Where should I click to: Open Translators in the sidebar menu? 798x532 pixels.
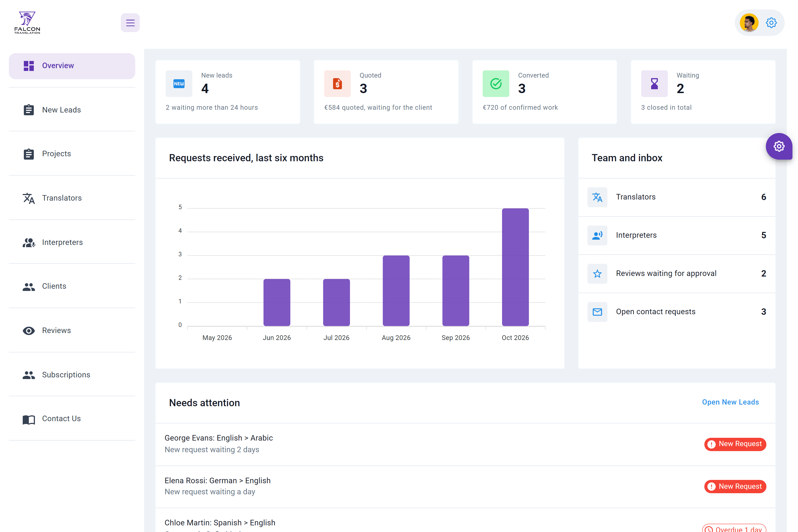click(x=72, y=198)
